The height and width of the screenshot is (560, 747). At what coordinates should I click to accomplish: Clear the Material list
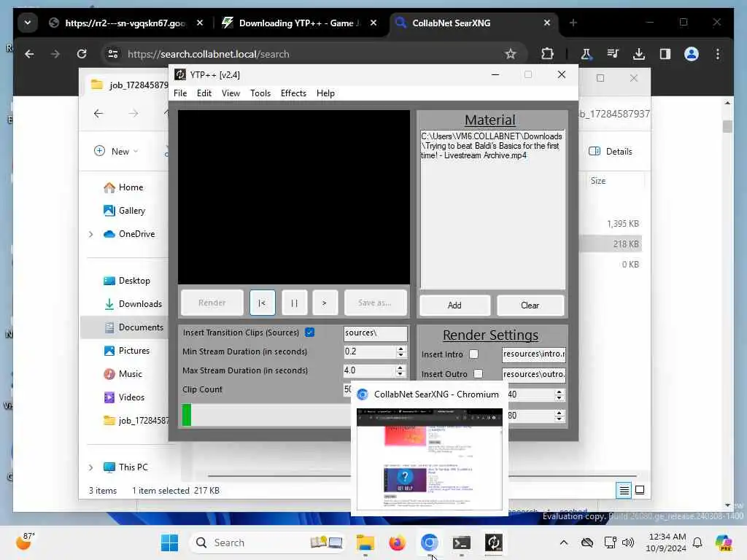pyautogui.click(x=530, y=306)
